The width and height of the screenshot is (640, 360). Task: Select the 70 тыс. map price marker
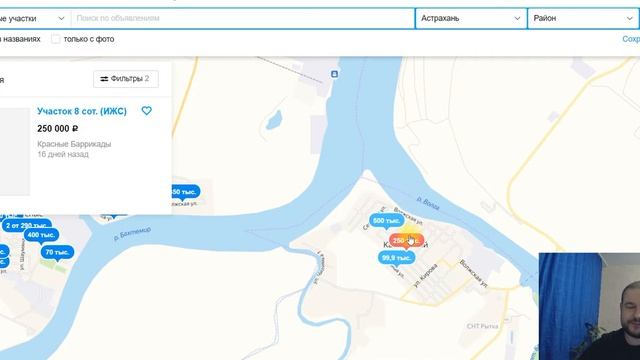tap(57, 253)
